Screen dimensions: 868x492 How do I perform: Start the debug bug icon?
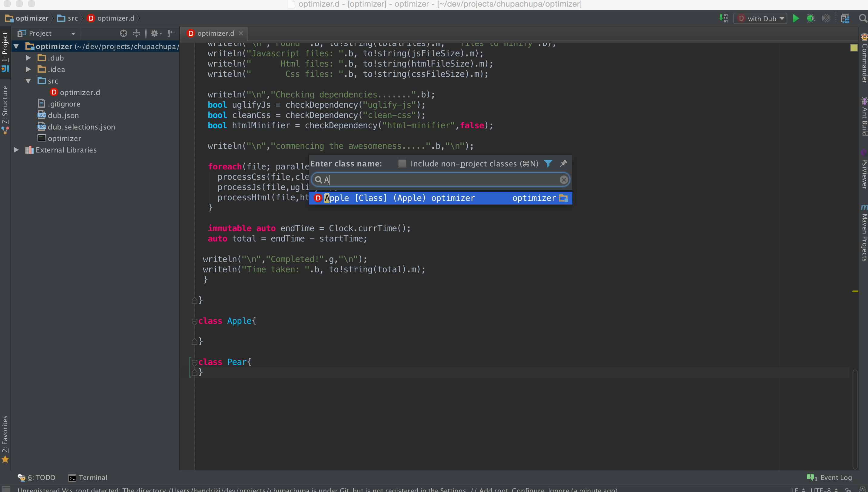(810, 18)
